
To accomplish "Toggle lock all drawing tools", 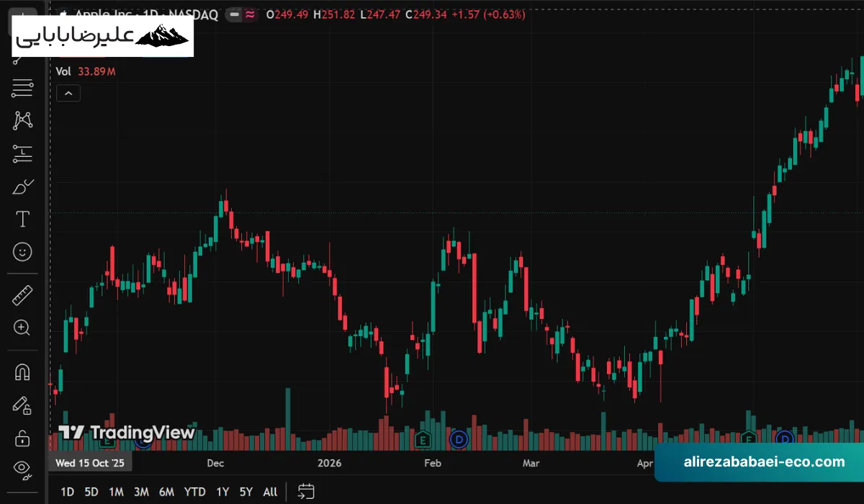I will (x=22, y=437).
